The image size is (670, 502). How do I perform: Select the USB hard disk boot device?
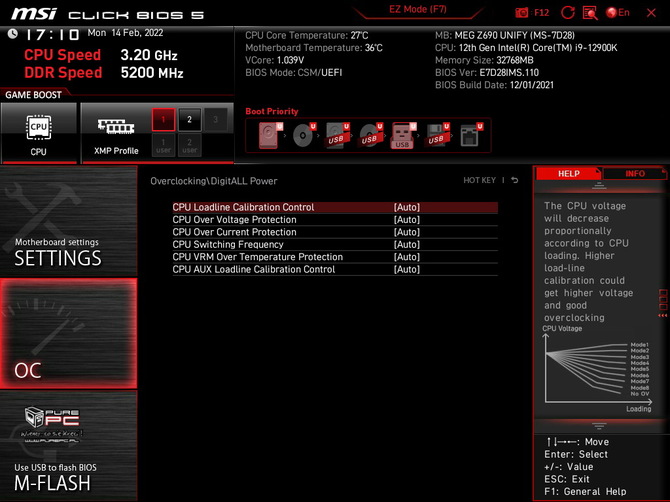tap(337, 135)
